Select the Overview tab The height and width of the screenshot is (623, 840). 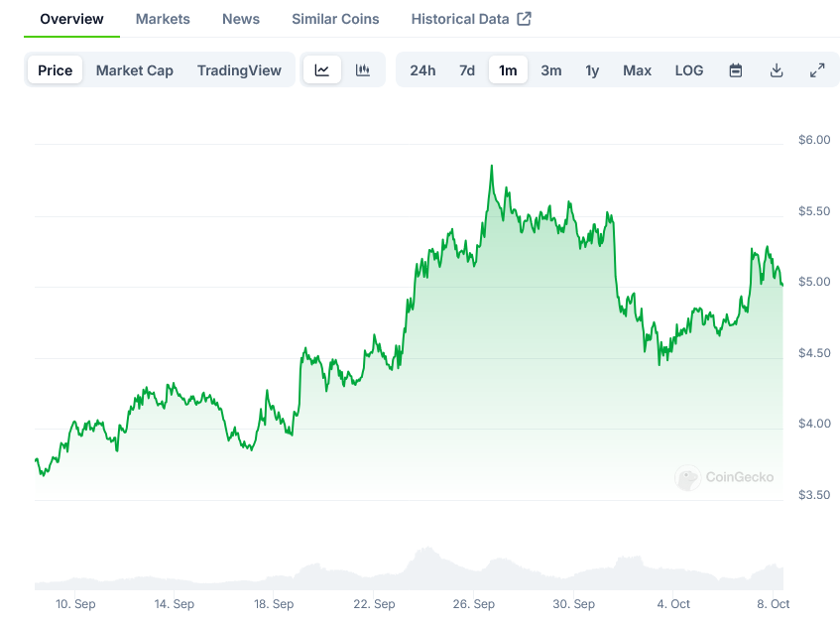(71, 19)
